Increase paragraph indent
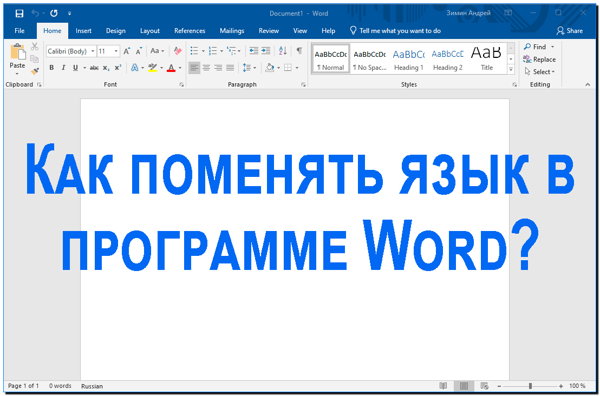 265,51
